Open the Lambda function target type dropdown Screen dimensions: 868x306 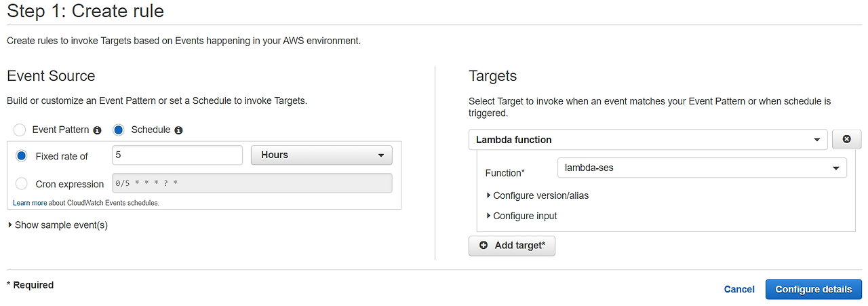click(x=648, y=140)
